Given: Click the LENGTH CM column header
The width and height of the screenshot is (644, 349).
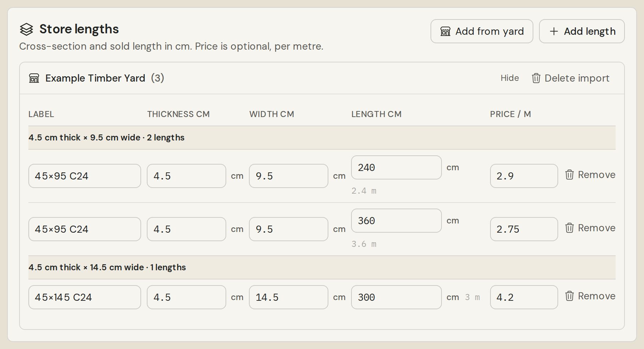Looking at the screenshot, I should click(376, 114).
